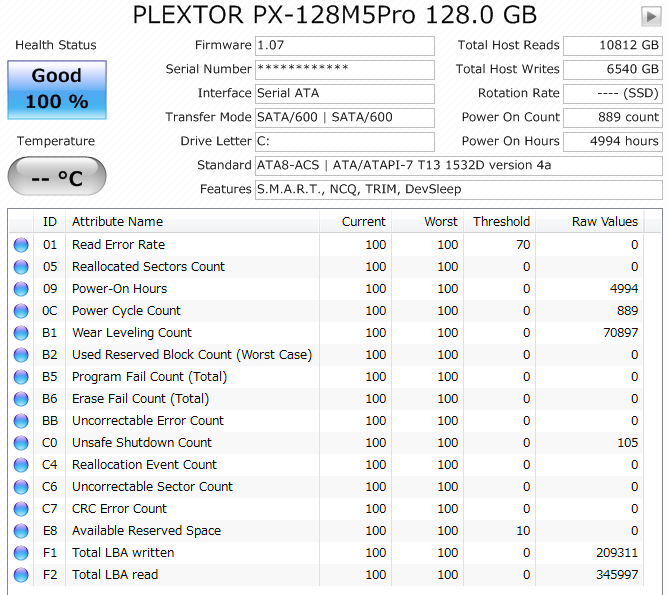Click raw value 209311 for Total LBA written

click(x=617, y=553)
